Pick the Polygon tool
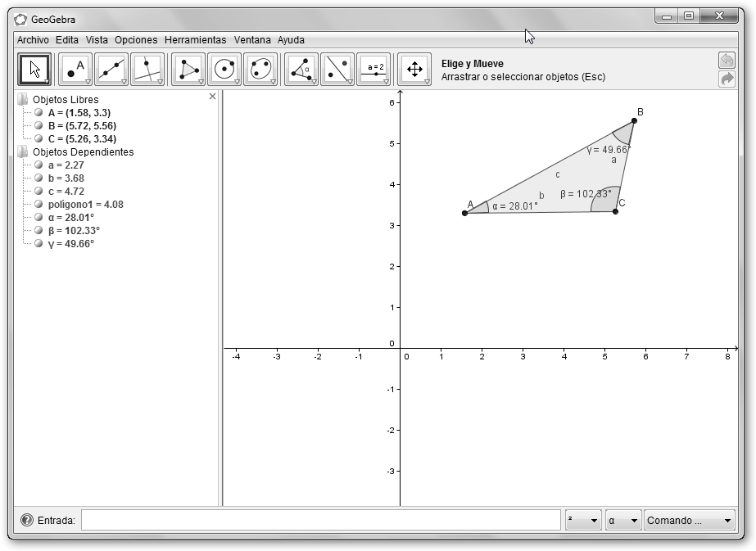Viewport: 756px width, 551px height. [188, 70]
